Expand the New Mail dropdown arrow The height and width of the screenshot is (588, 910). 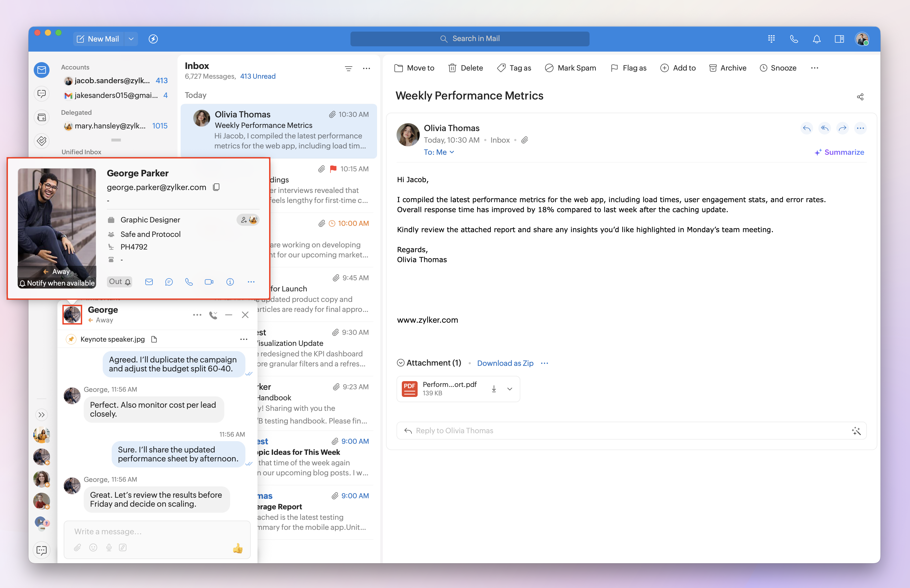(x=131, y=39)
